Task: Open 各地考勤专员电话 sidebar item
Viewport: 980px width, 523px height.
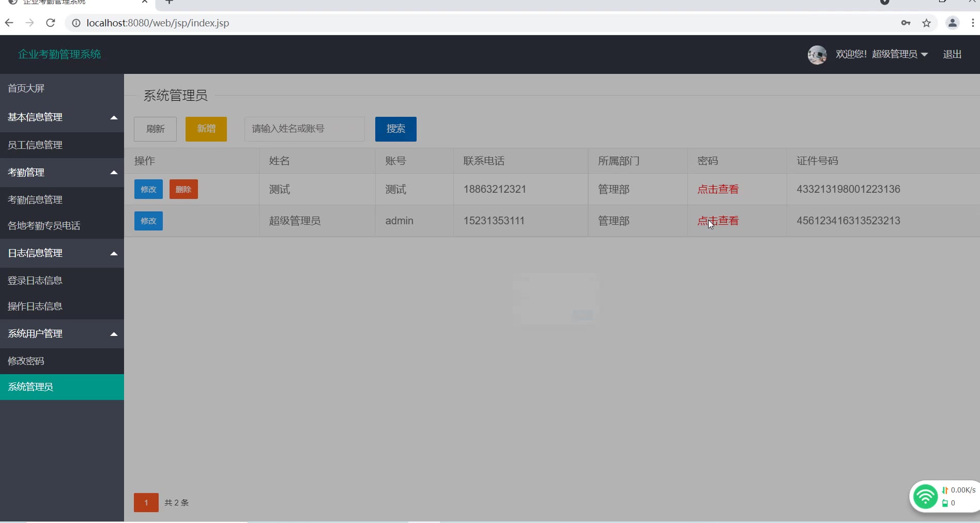Action: click(x=62, y=226)
